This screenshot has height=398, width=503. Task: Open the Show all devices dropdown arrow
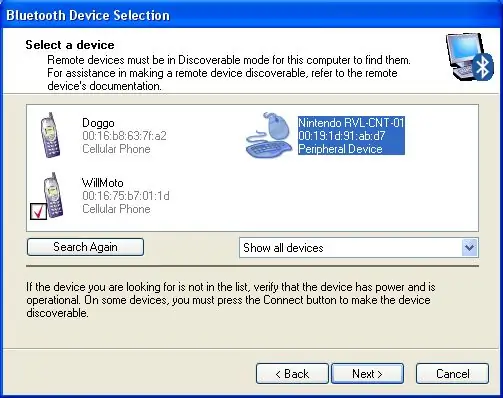tap(470, 248)
